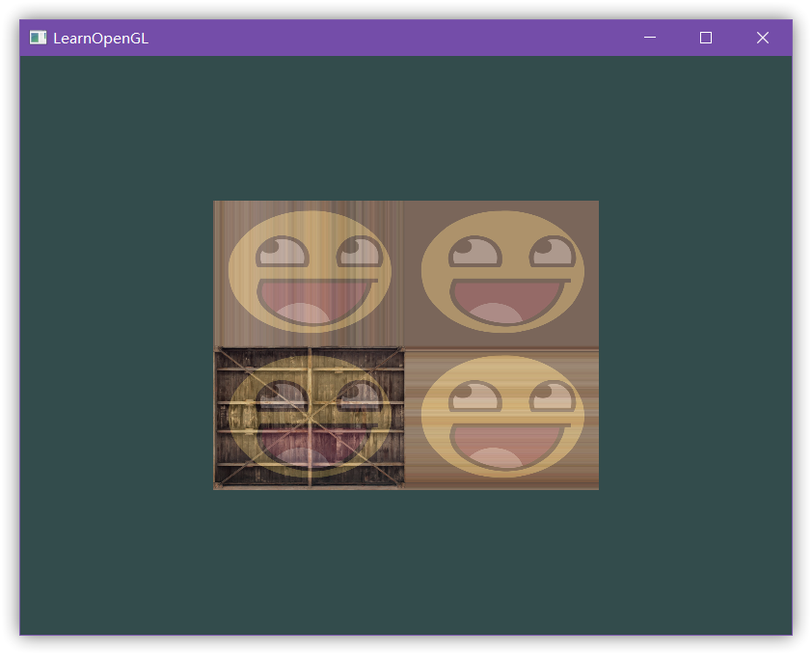Click the LearnOpenGL app icon in title bar
Screen dimensions: 812x655
38,38
